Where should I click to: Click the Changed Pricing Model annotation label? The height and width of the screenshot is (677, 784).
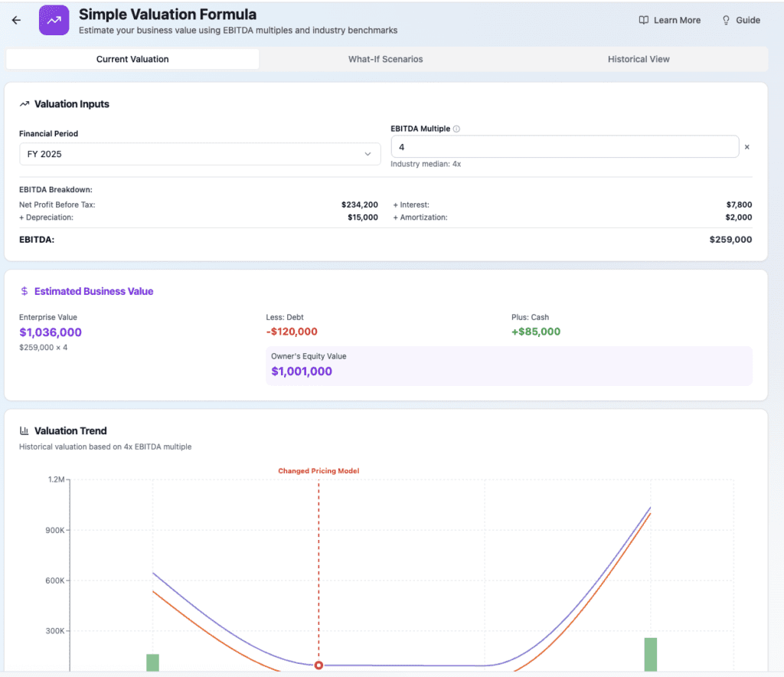pos(318,471)
